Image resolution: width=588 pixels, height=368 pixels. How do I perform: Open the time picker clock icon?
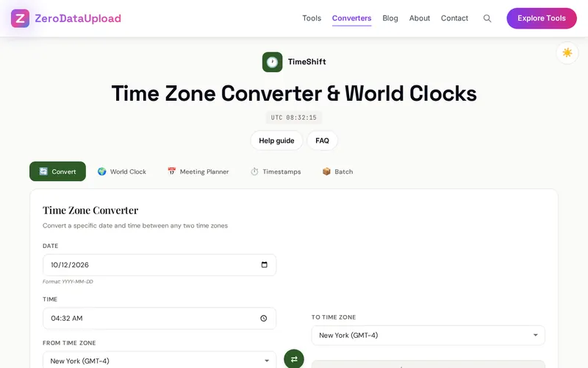[264, 319]
